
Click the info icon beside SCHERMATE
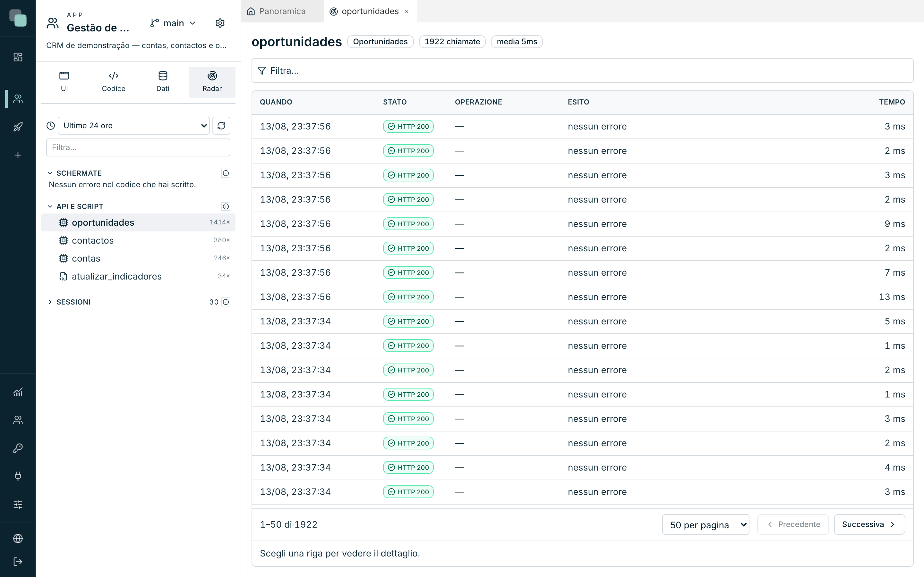pos(226,173)
